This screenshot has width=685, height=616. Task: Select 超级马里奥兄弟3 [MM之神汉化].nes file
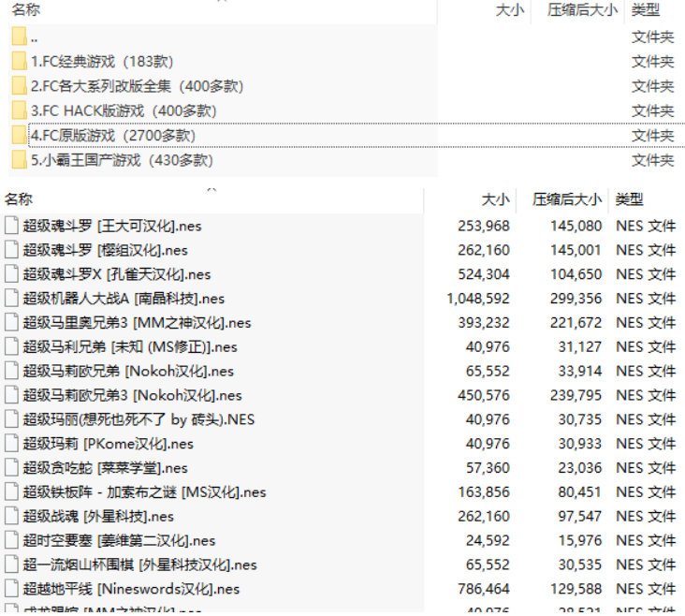pyautogui.click(x=137, y=323)
